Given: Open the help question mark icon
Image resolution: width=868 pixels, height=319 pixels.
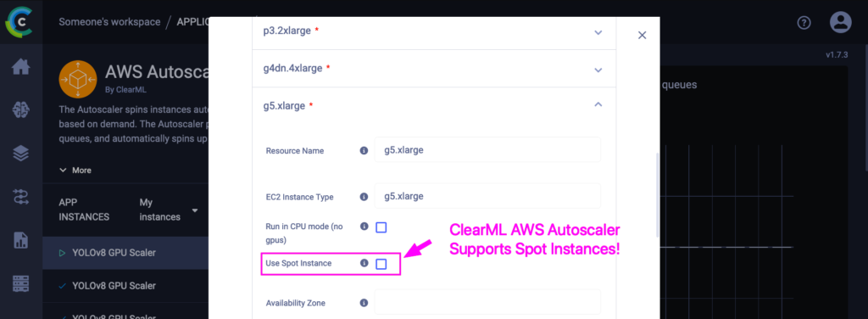Looking at the screenshot, I should coord(804,23).
